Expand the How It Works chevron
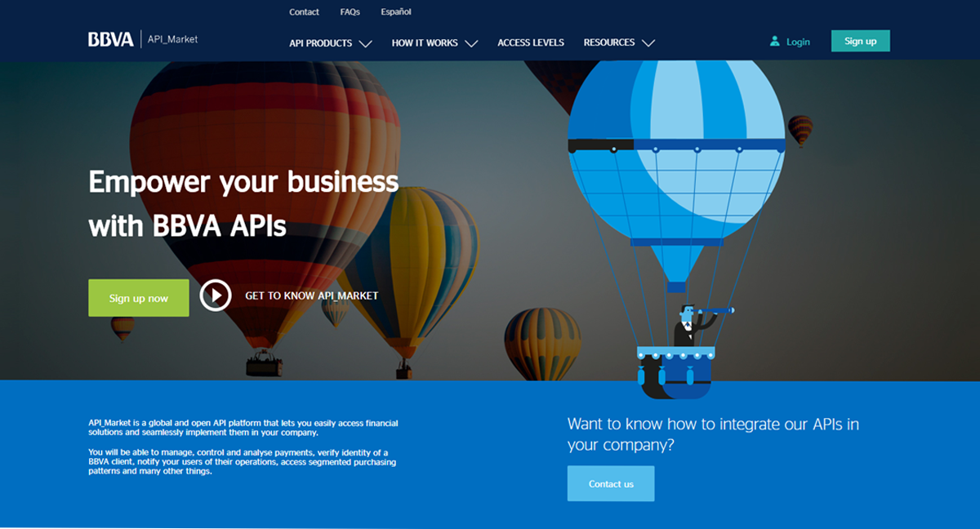This screenshot has height=529, width=980. pos(471,43)
